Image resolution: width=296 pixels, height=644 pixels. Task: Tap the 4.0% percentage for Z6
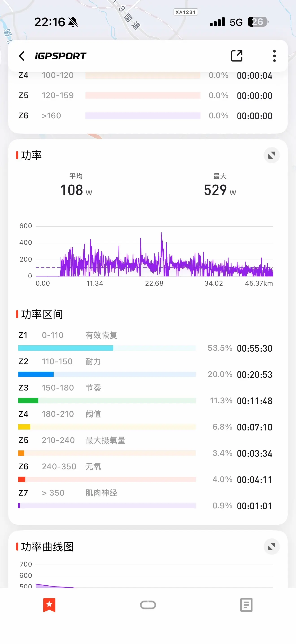coord(222,479)
